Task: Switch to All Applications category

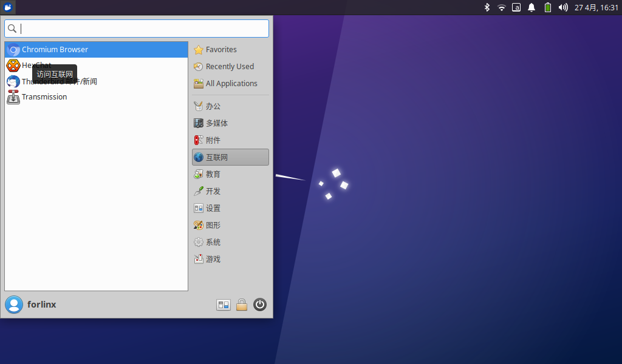Action: [x=231, y=84]
